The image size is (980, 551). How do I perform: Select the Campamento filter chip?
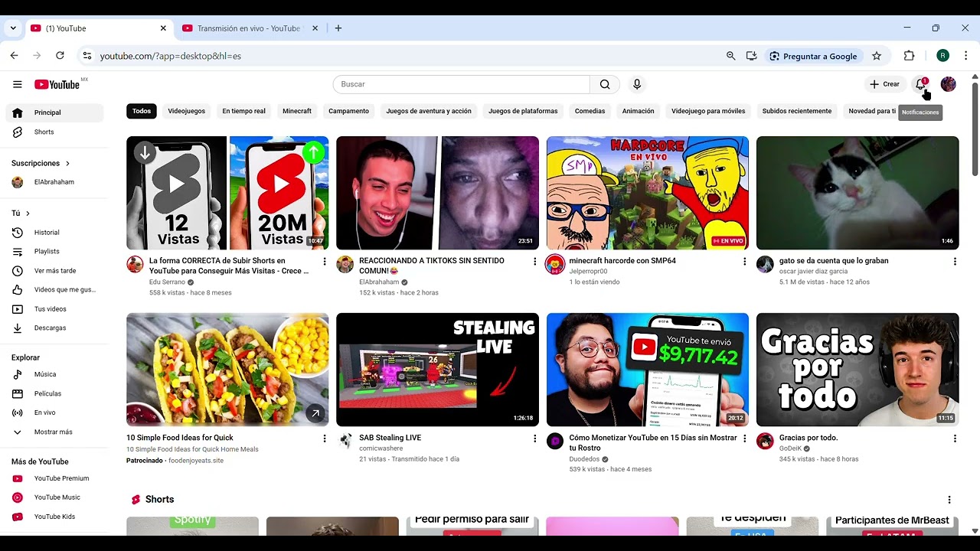(x=348, y=111)
